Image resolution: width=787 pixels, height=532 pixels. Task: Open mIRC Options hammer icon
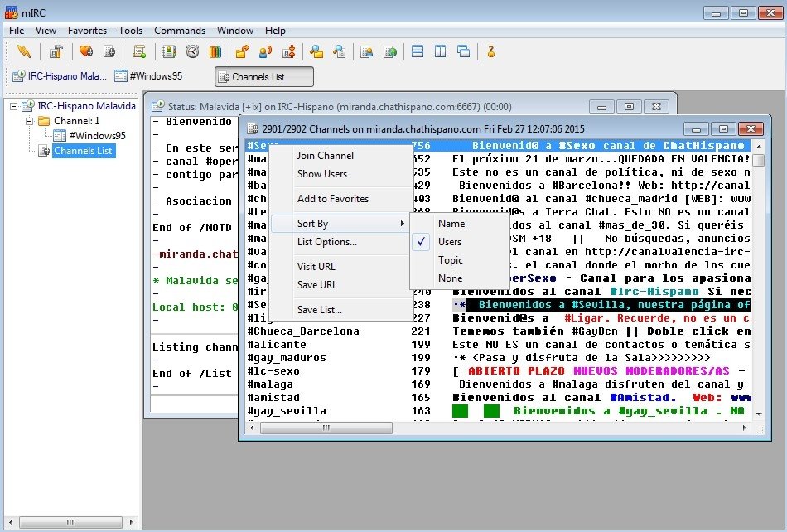56,51
